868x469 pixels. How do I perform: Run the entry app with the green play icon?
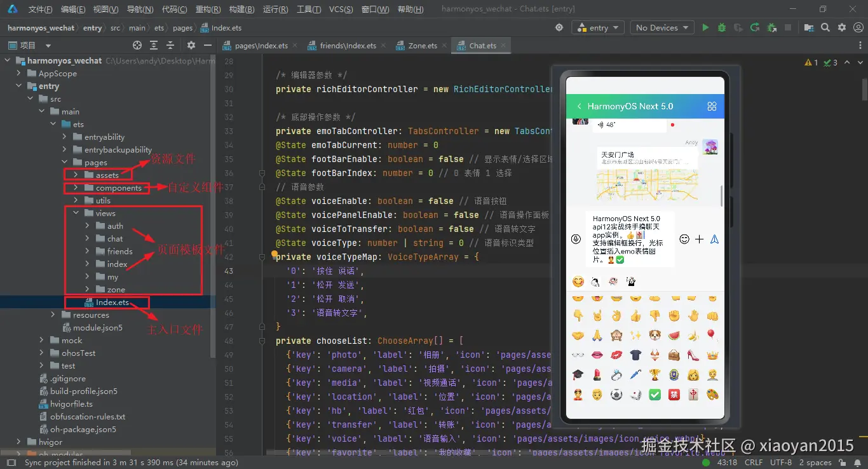click(705, 28)
